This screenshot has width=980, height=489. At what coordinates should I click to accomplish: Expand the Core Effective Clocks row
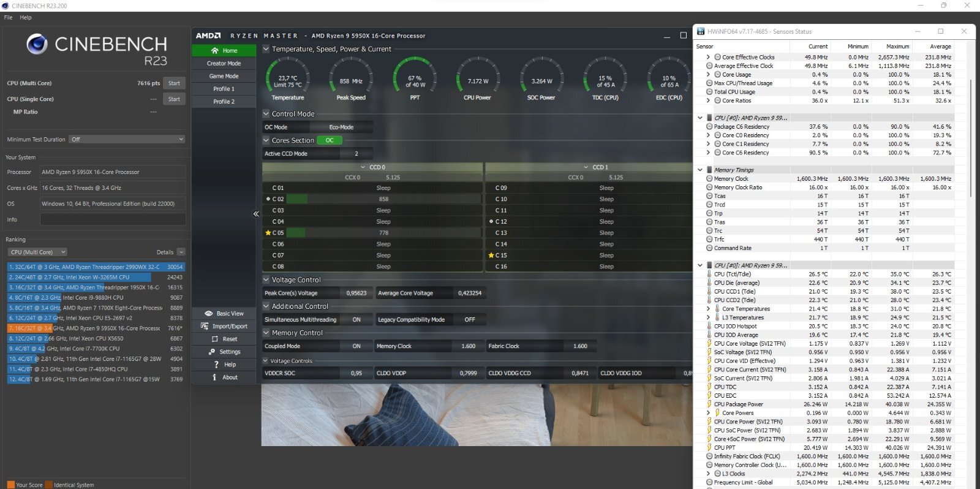[x=709, y=57]
